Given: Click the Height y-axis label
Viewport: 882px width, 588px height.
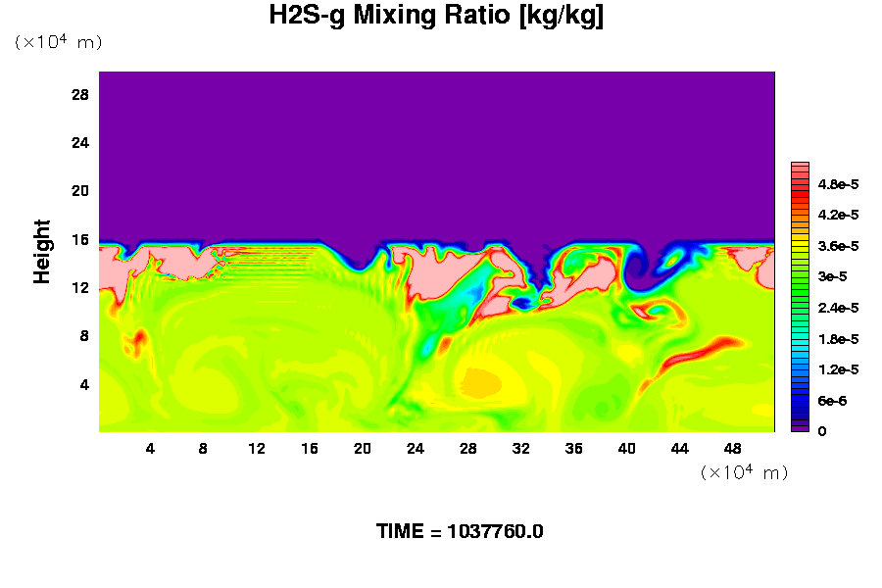Looking at the screenshot, I should click(42, 252).
